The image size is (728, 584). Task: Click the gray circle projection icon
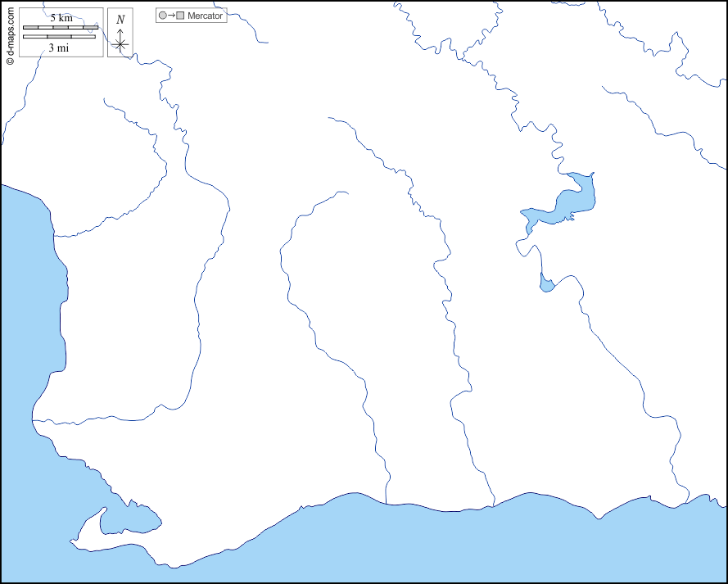click(x=163, y=16)
